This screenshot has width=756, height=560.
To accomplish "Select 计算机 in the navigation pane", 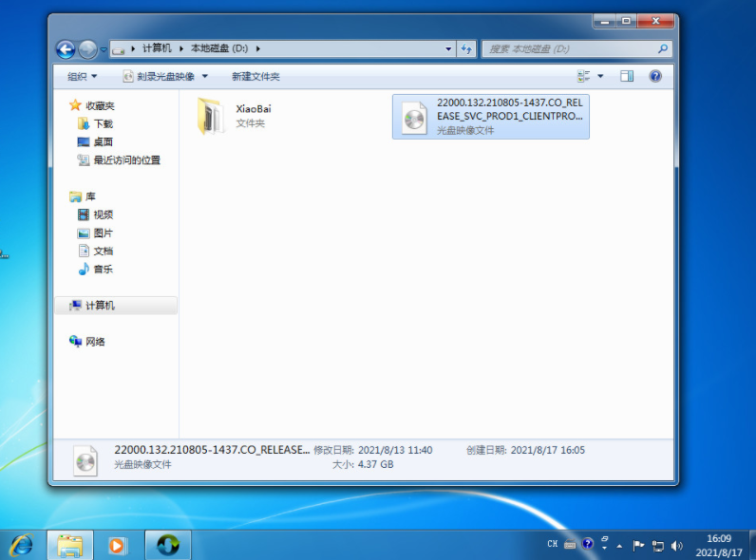I will (100, 305).
